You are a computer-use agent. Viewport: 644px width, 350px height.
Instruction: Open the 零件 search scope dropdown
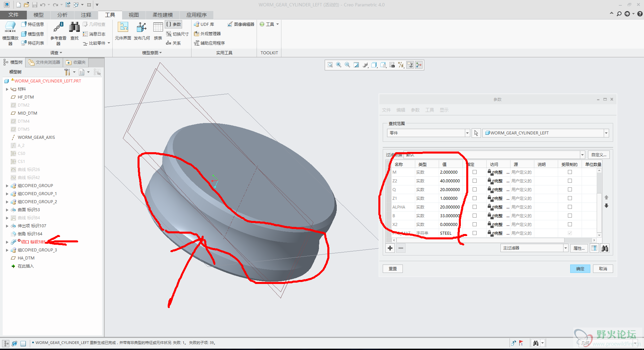467,133
